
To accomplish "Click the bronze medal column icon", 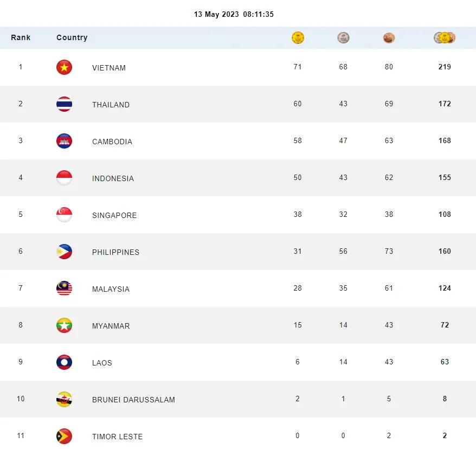I will coord(389,38).
